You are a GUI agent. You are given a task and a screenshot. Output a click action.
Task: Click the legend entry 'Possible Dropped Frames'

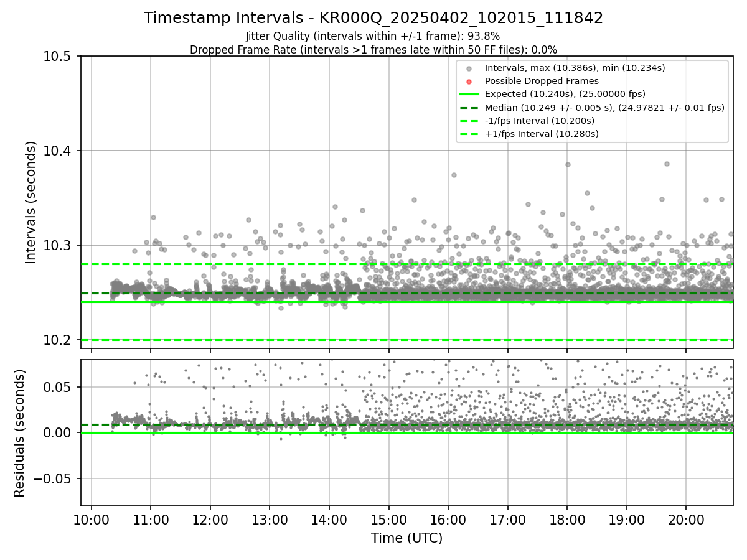pos(542,81)
